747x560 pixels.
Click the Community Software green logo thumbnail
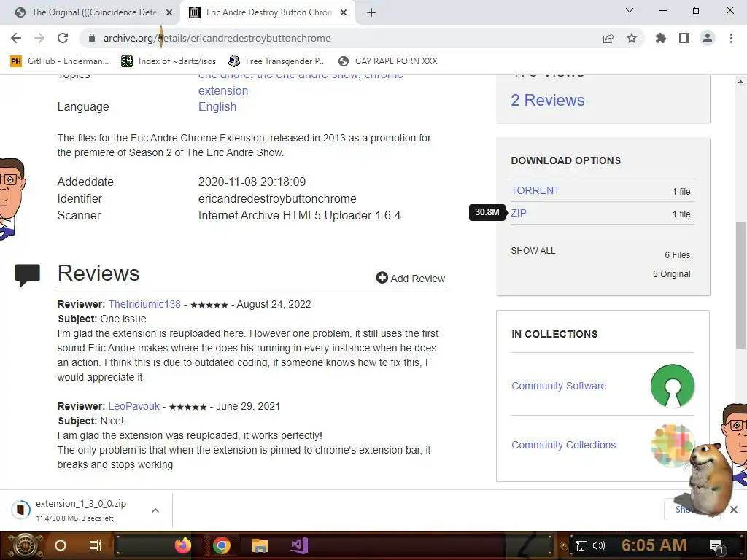coord(672,386)
